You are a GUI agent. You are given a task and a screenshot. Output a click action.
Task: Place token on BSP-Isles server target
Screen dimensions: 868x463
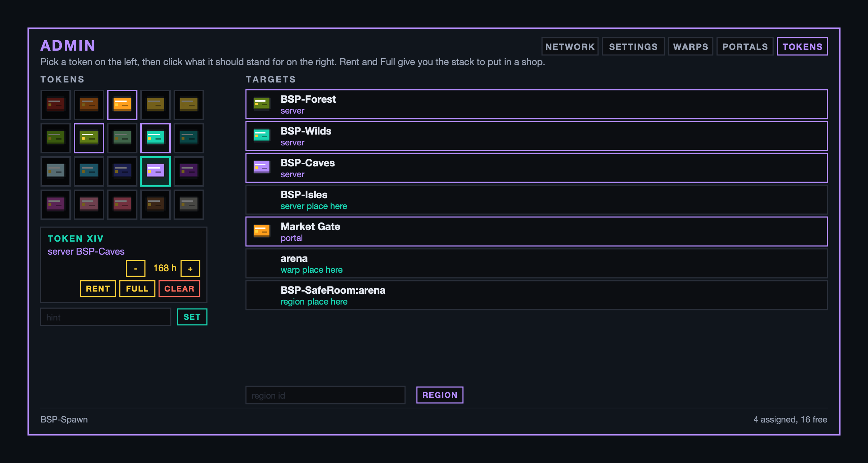[536, 200]
